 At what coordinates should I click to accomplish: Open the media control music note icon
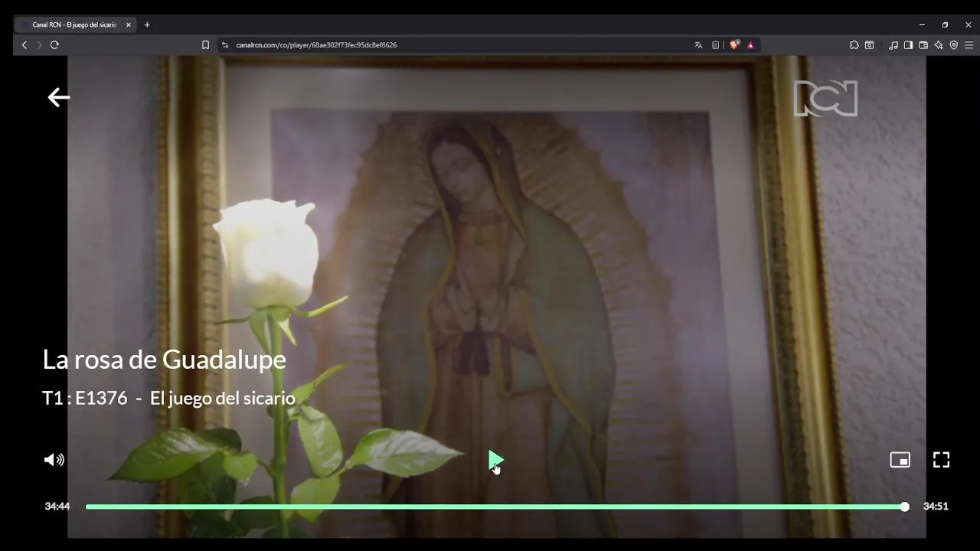[893, 45]
